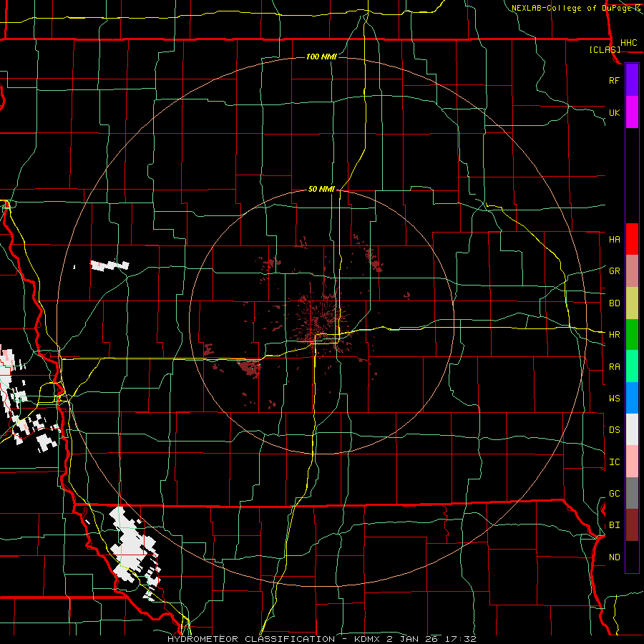Click the [CLAS] unit label
The height and width of the screenshot is (644, 644).
pos(605,49)
